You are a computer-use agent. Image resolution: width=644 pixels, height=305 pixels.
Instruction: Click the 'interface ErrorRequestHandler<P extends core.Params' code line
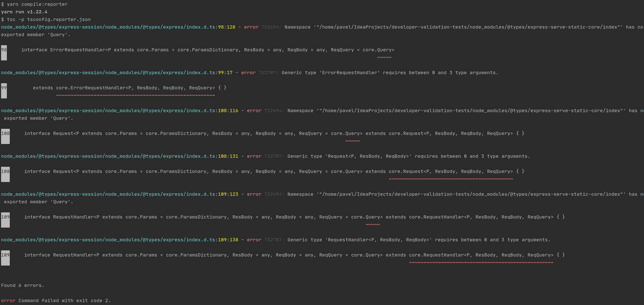point(208,50)
